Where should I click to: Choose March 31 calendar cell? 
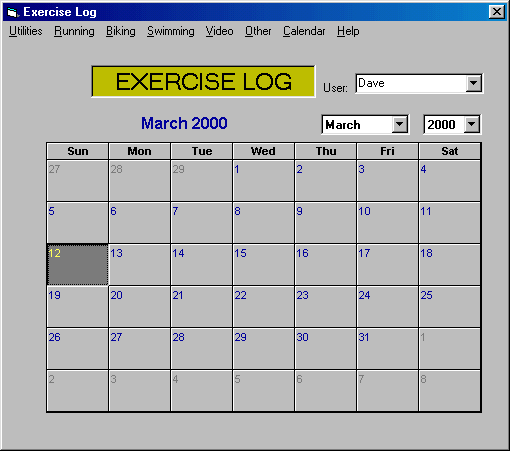tap(387, 349)
